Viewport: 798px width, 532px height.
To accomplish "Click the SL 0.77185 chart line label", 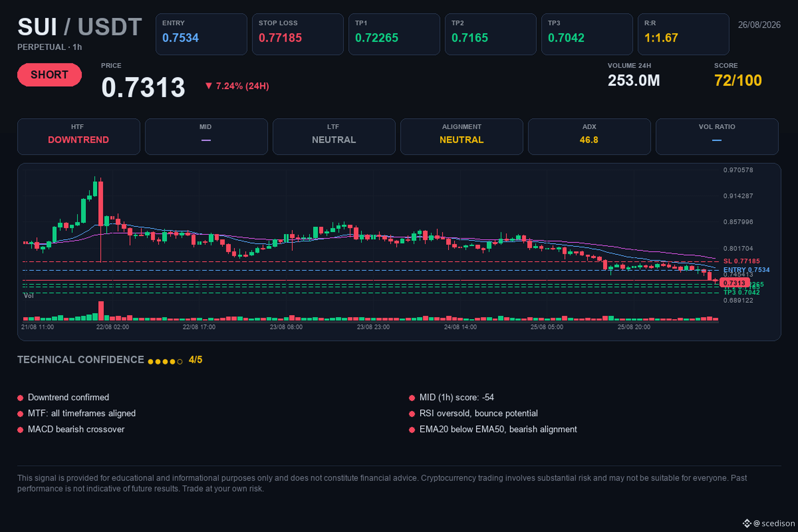I will coord(741,261).
